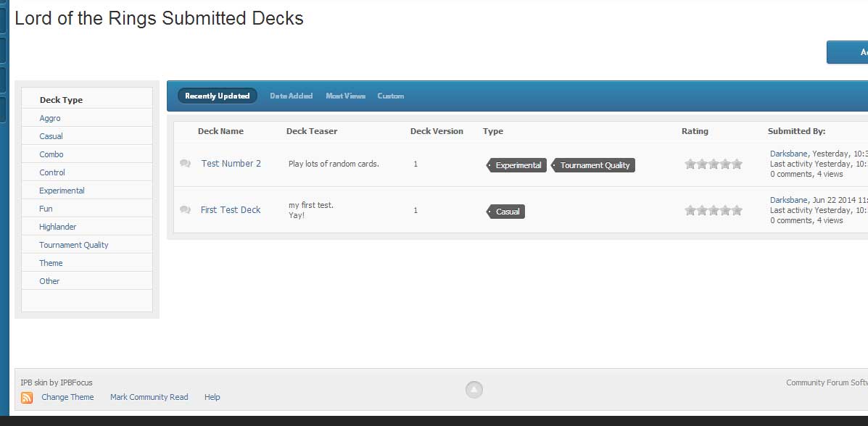The image size is (868, 426).
Task: Switch to the Recently Updated tab
Action: [217, 96]
